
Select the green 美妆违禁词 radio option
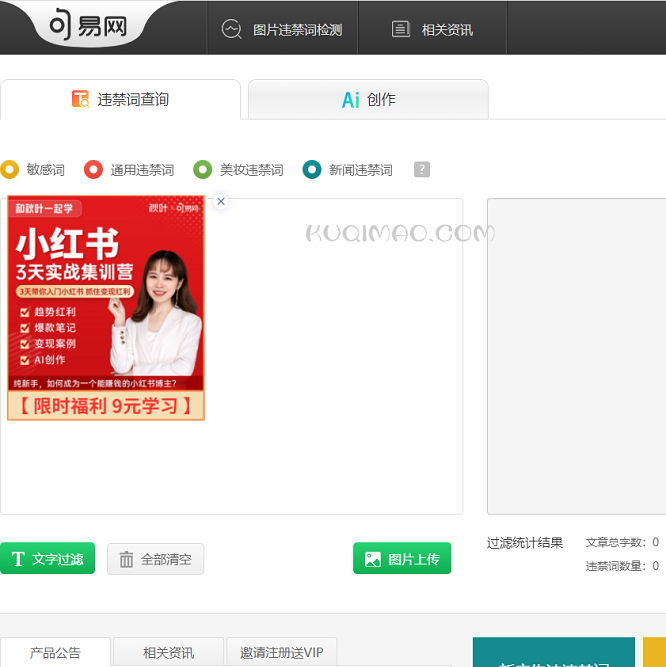(202, 169)
